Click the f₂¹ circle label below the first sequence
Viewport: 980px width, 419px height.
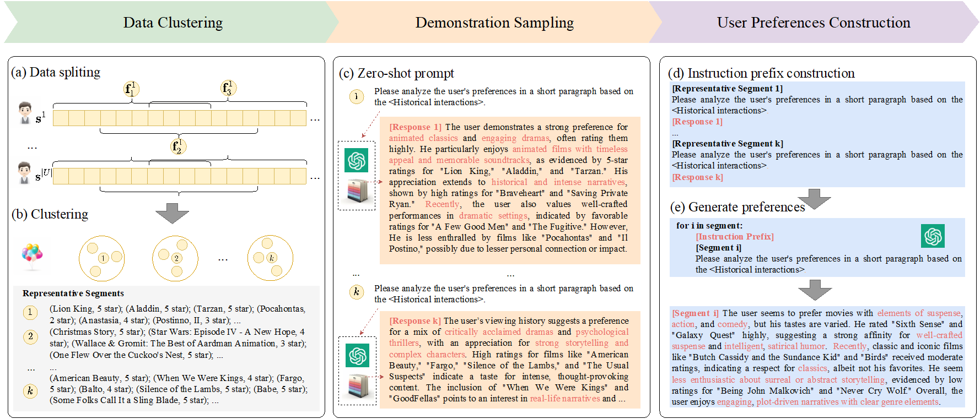point(178,146)
